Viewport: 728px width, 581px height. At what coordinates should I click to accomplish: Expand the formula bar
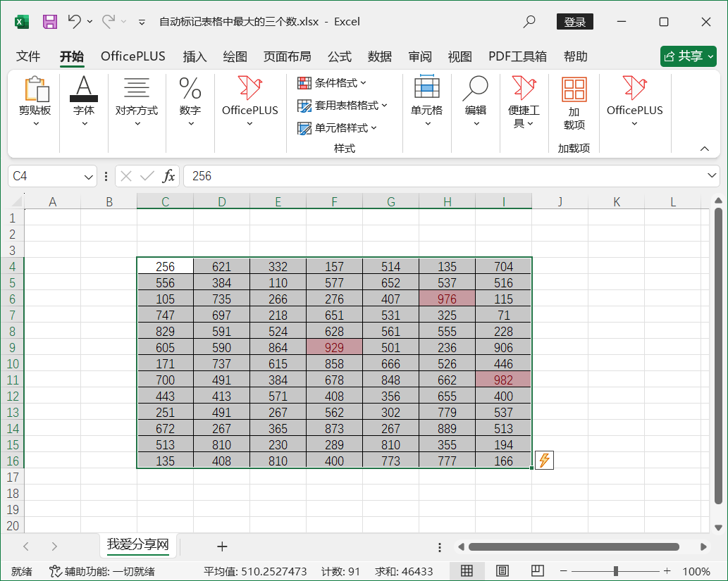point(711,176)
